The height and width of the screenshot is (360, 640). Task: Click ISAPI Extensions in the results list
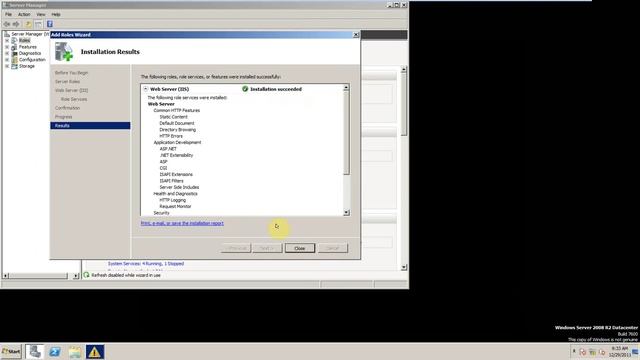(x=176, y=174)
